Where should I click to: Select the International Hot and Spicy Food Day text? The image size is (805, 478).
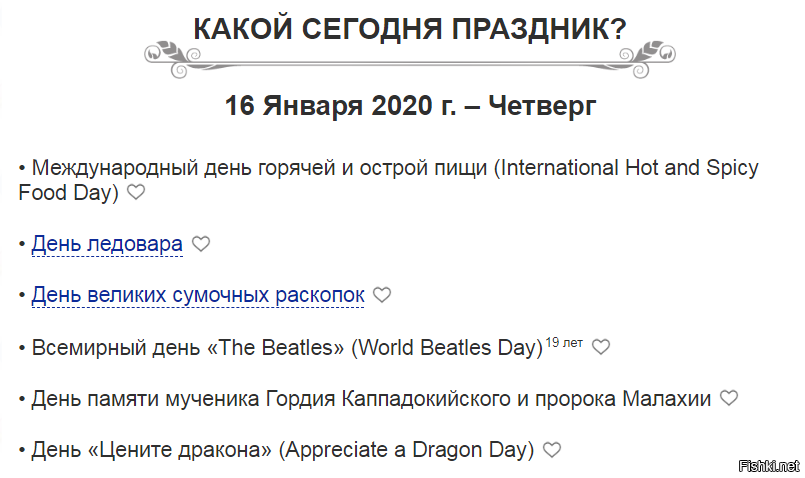click(388, 180)
